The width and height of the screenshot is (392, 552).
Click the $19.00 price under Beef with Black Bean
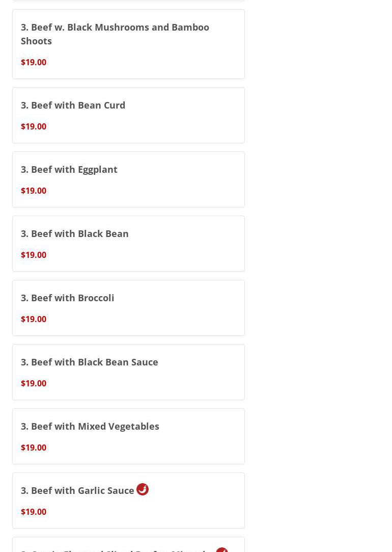click(34, 255)
